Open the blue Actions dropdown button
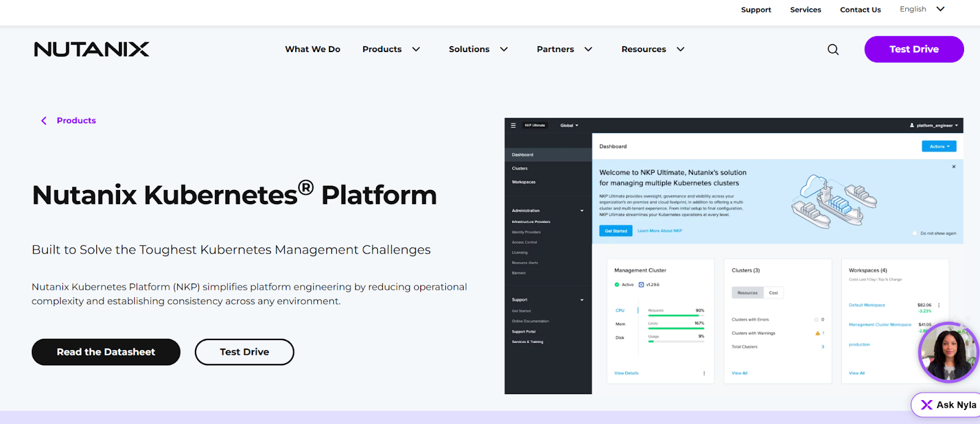980x424 pixels. pos(939,146)
